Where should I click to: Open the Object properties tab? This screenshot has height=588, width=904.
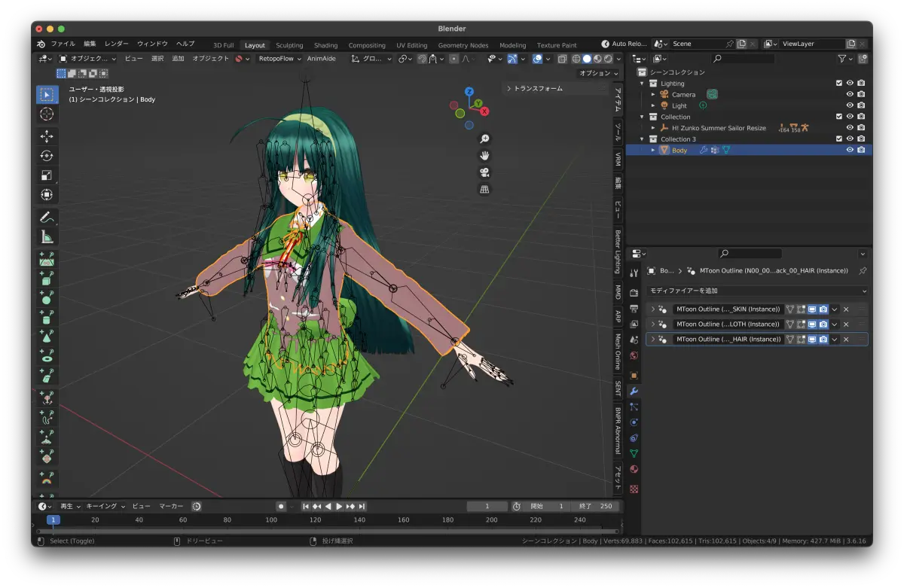[634, 375]
